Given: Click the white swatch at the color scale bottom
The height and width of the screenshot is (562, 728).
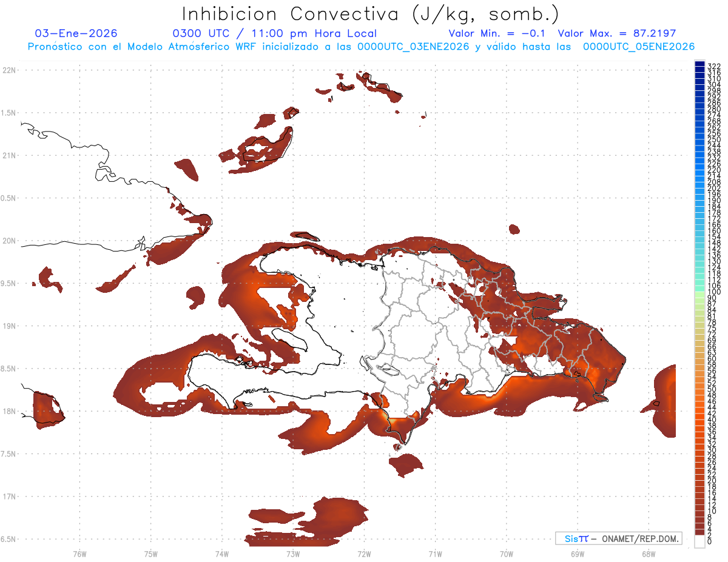Looking at the screenshot, I should coord(699,542).
